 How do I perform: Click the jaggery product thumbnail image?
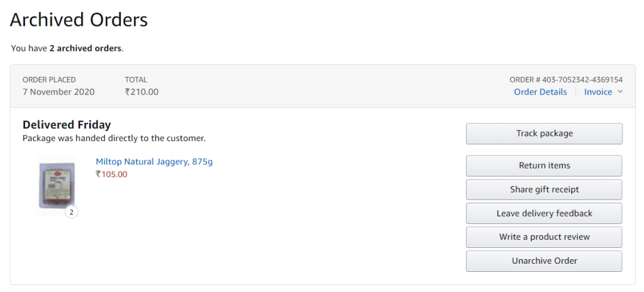(x=56, y=185)
